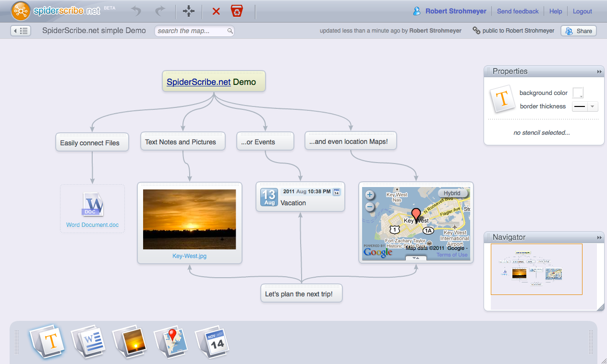This screenshot has width=607, height=364.
Task: Switch map to Hybrid view
Action: tap(452, 193)
